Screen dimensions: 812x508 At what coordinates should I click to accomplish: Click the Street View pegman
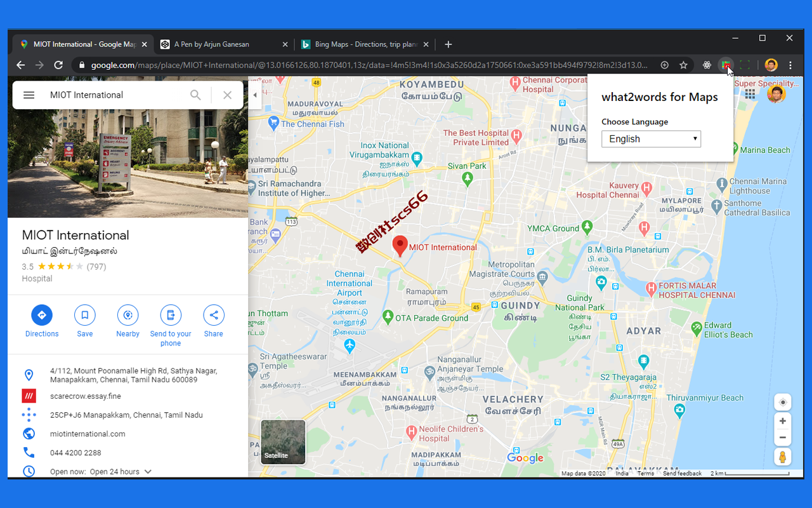[x=783, y=457]
